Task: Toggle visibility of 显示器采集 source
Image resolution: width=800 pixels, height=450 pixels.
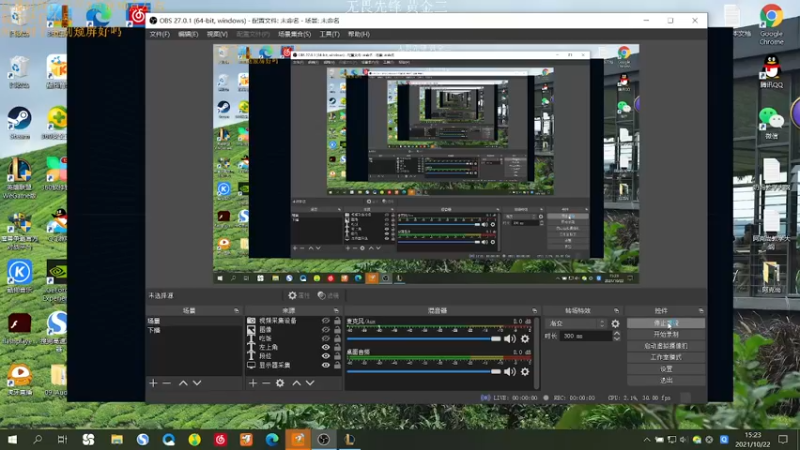Action: click(326, 365)
